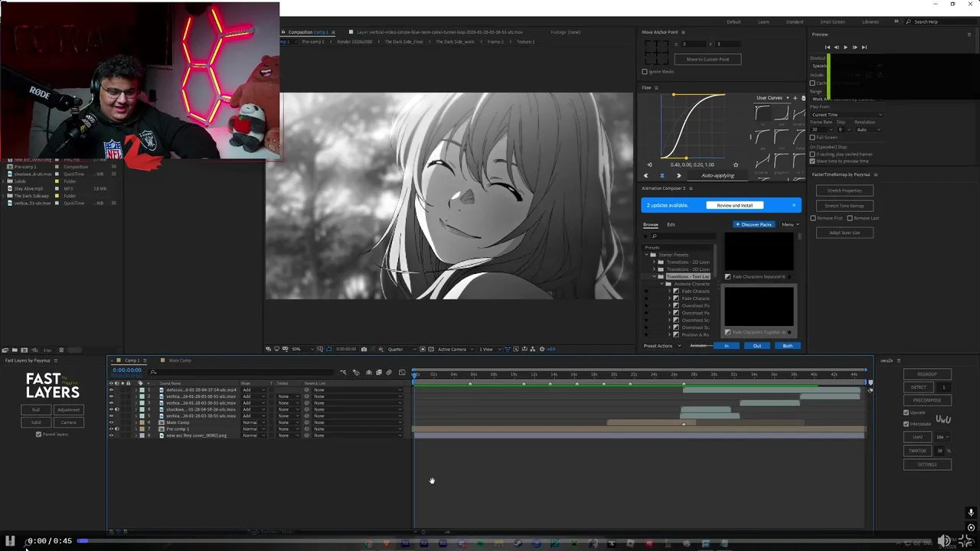Open the timeline Graph Editor icon
Screen dimensions: 980x551
[x=401, y=373]
